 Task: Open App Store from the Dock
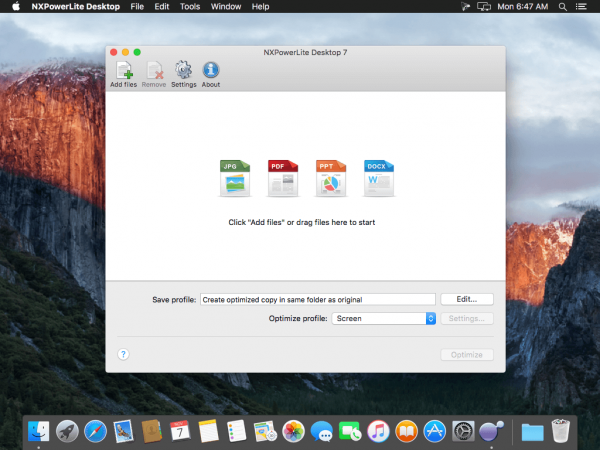click(x=435, y=431)
